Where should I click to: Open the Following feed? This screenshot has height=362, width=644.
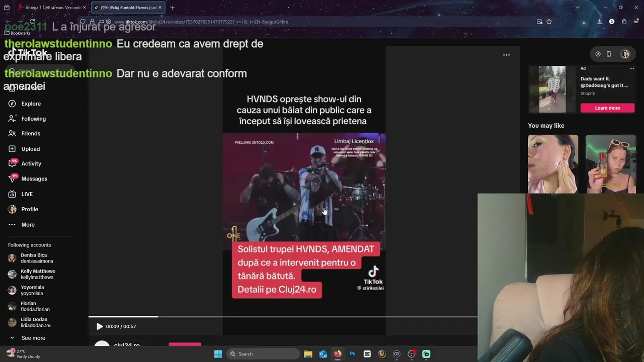(x=27, y=119)
